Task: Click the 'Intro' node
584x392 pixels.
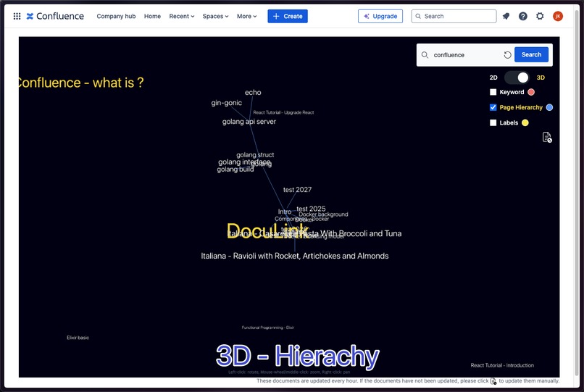Action: coord(285,212)
